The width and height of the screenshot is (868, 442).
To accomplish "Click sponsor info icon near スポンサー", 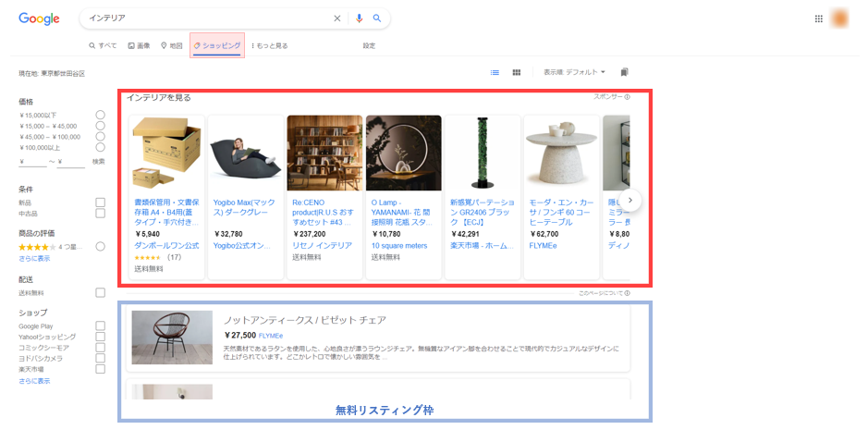I will click(627, 97).
